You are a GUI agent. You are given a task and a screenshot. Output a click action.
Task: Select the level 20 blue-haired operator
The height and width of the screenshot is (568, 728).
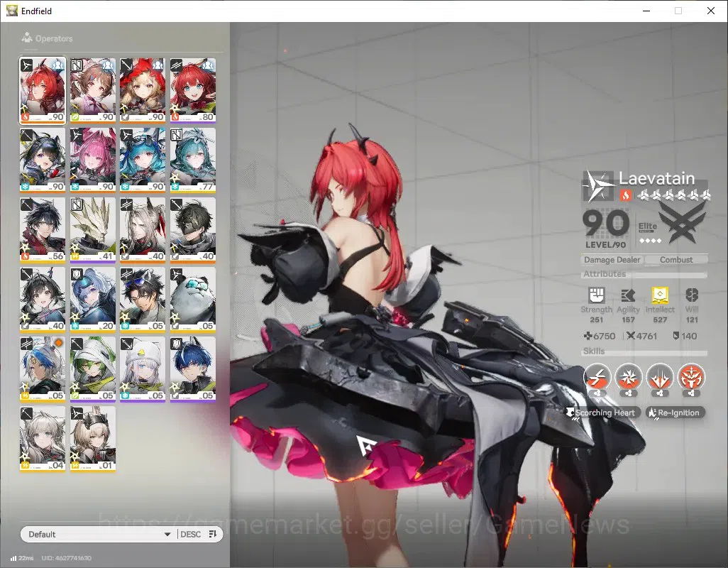tap(92, 299)
